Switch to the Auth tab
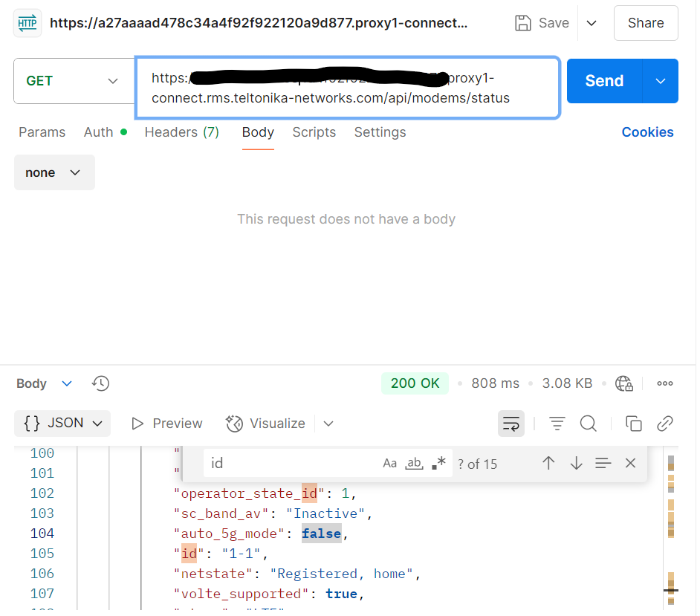Image resolution: width=700 pixels, height=616 pixels. [x=106, y=132]
